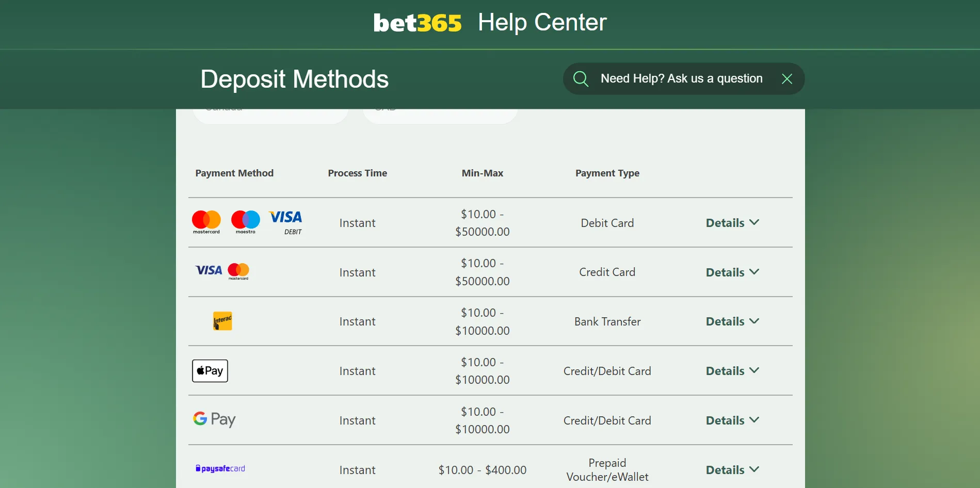Image resolution: width=980 pixels, height=488 pixels.
Task: Expand Details for Apple Pay row
Action: click(732, 371)
